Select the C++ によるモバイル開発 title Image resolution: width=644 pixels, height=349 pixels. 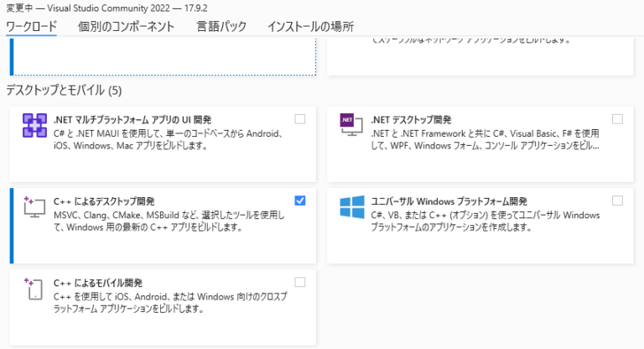[x=98, y=283]
